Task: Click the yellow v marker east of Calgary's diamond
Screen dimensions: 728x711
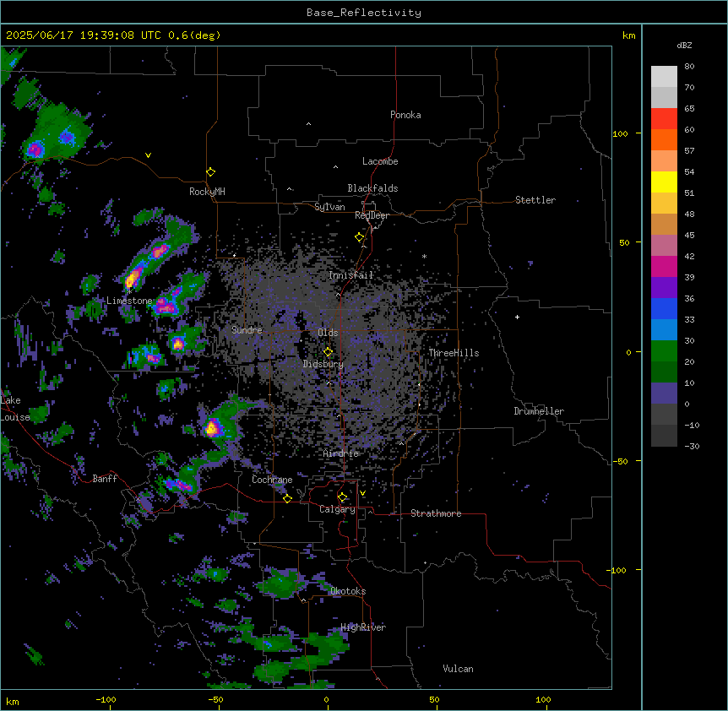Action: pyautogui.click(x=362, y=493)
